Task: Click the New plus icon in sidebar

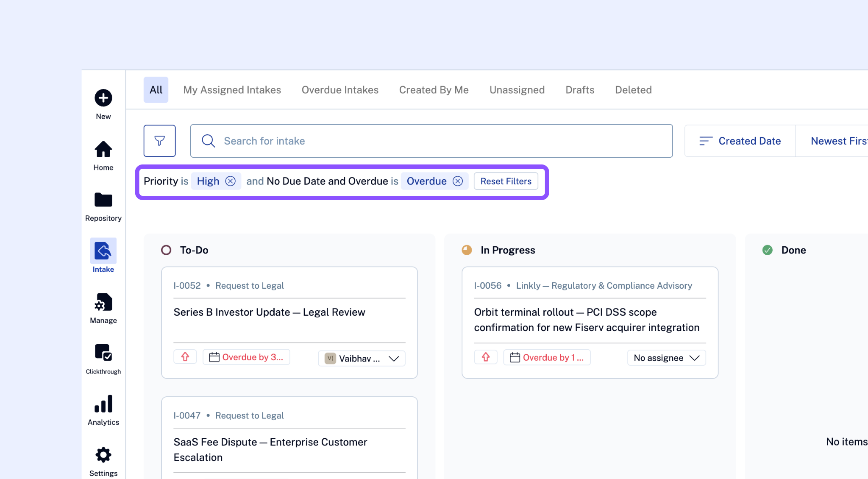Action: [103, 98]
